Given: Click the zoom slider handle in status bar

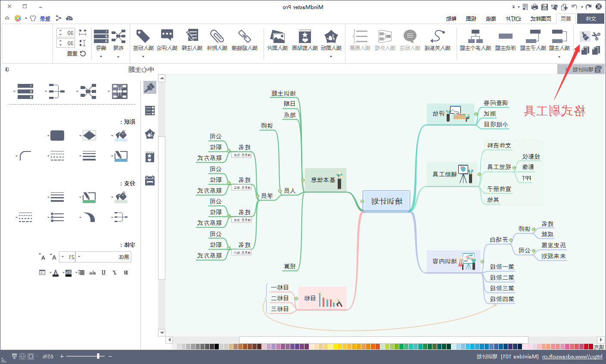Looking at the screenshot, I should [99, 356].
